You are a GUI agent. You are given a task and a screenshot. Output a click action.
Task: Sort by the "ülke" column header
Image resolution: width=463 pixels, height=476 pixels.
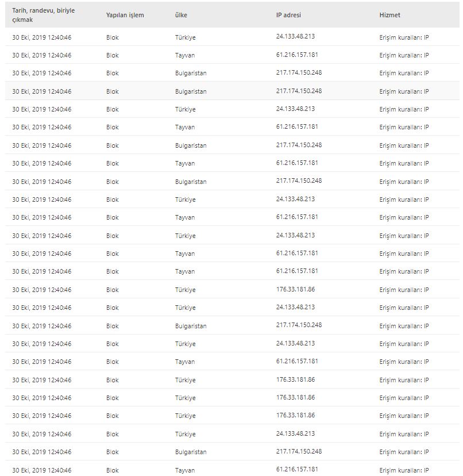pyautogui.click(x=181, y=15)
